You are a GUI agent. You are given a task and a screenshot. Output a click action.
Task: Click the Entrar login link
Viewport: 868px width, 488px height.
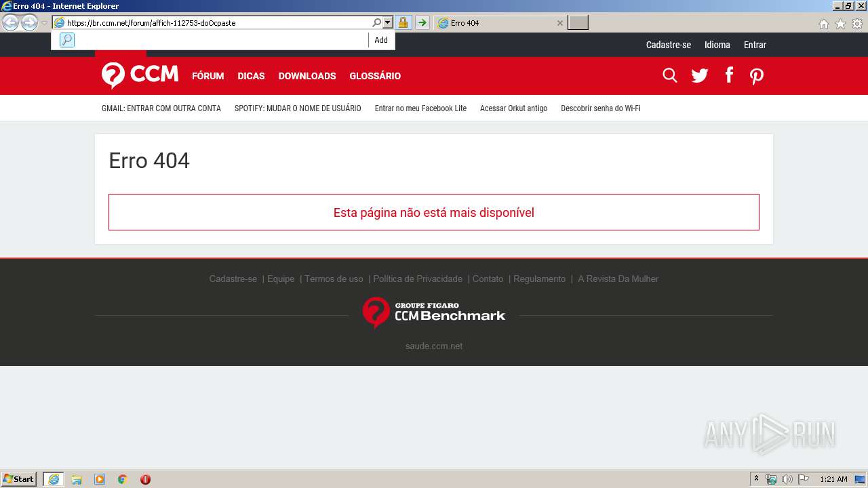[x=755, y=45]
